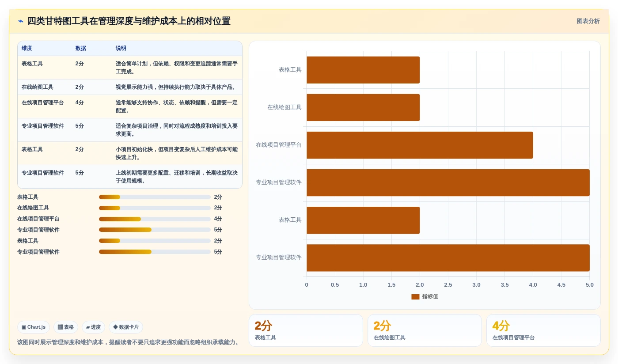Select the 数据卡片 chip

pyautogui.click(x=126, y=327)
